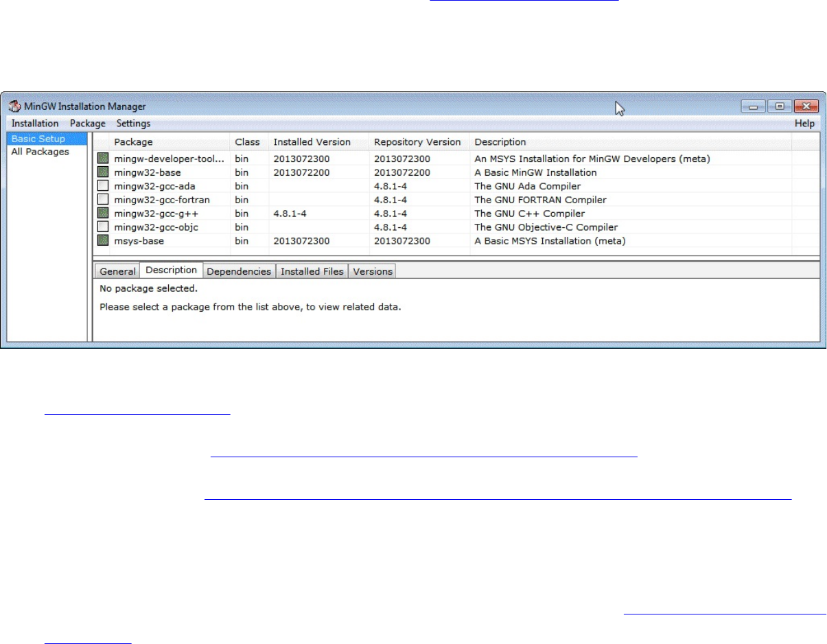Open the Help menu
Image resolution: width=827 pixels, height=644 pixels.
[x=804, y=124]
